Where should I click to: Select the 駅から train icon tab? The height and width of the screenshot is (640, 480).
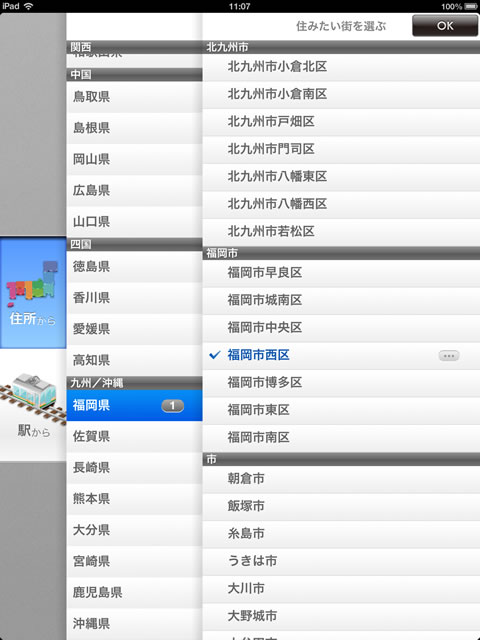click(x=33, y=405)
